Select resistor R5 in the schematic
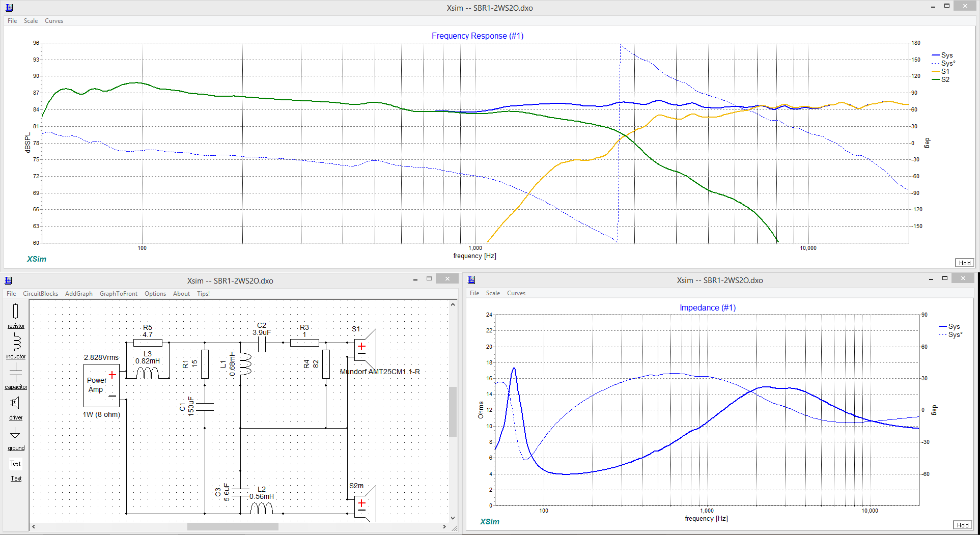This screenshot has width=980, height=535. click(x=148, y=343)
